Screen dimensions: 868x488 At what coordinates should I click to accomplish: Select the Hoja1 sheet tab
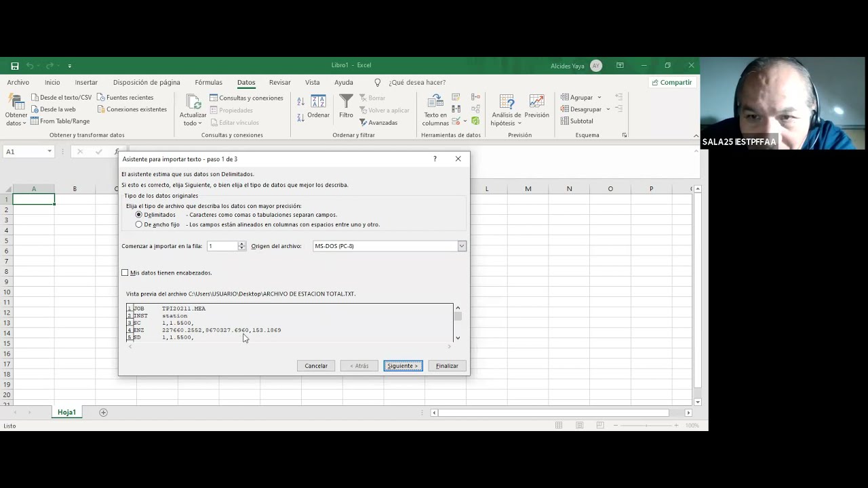(66, 412)
